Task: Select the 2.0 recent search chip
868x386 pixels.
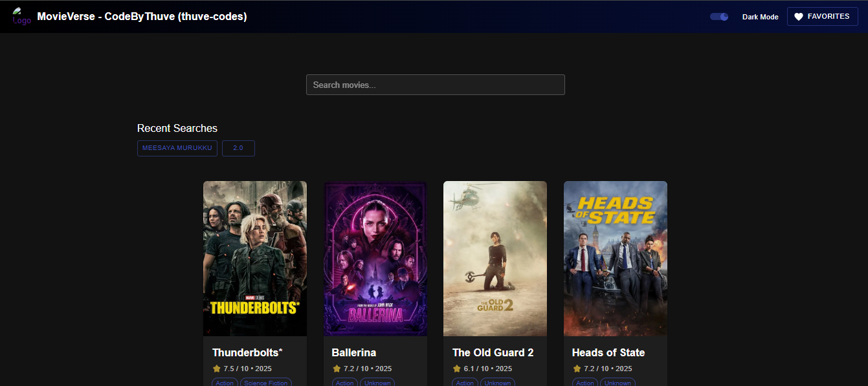Action: coord(238,148)
